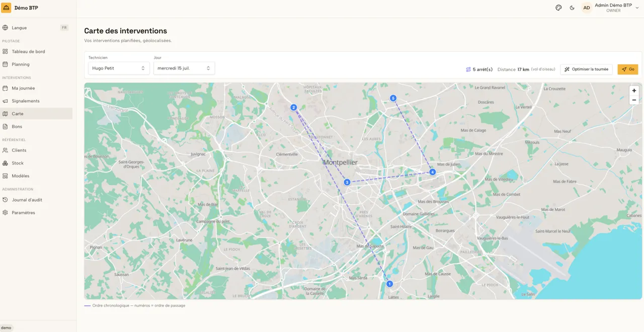Click the Signalements megaphone icon

tap(5, 101)
